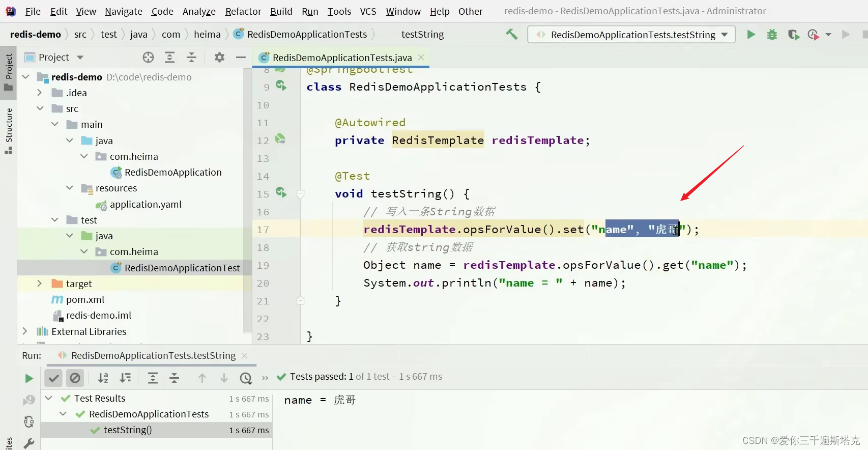The height and width of the screenshot is (450, 868).
Task: Sort test results alphabetically
Action: 103,378
